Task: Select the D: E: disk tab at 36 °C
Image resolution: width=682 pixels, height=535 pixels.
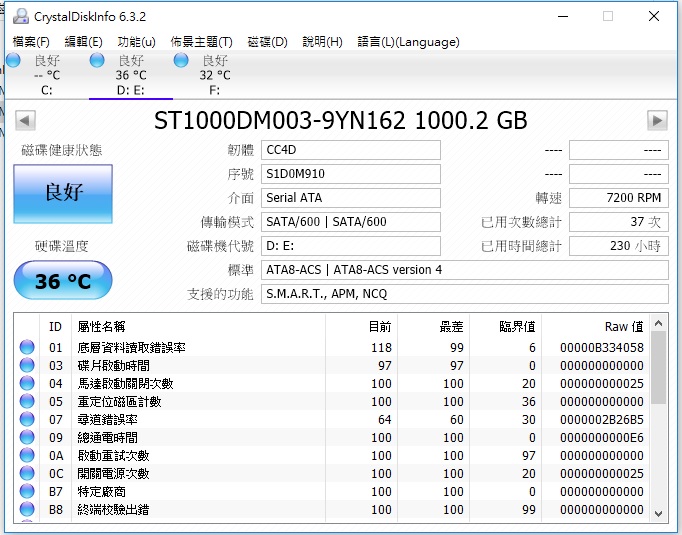Action: [130, 75]
